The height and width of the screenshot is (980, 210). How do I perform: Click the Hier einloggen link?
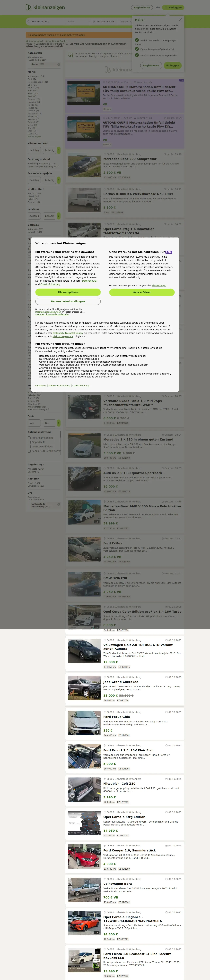(159, 285)
